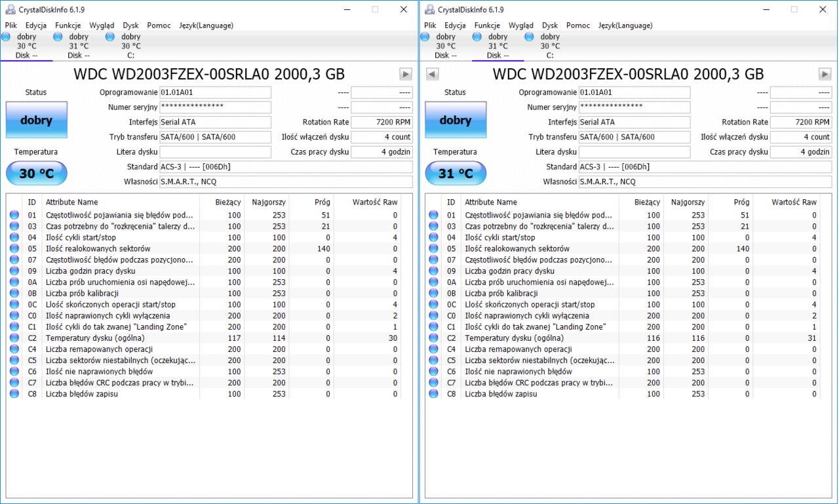839x504 pixels.
Task: Click health orb of C: tab in right window
Action: click(530, 37)
